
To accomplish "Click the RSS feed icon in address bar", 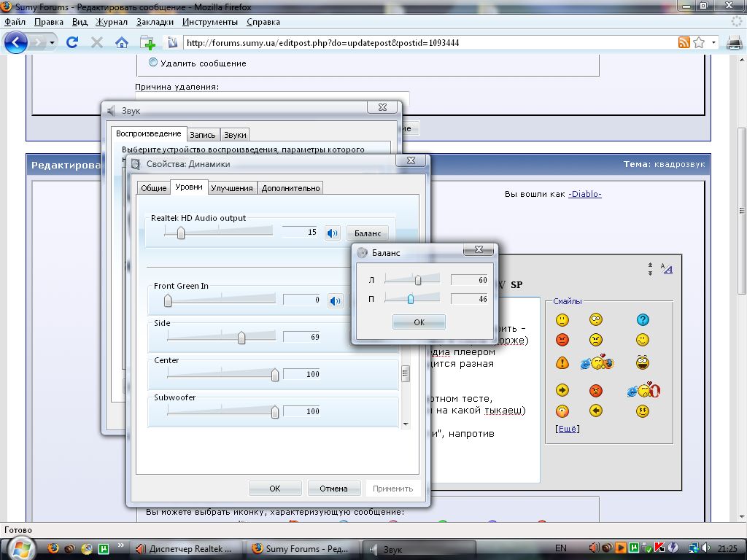I will [684, 42].
